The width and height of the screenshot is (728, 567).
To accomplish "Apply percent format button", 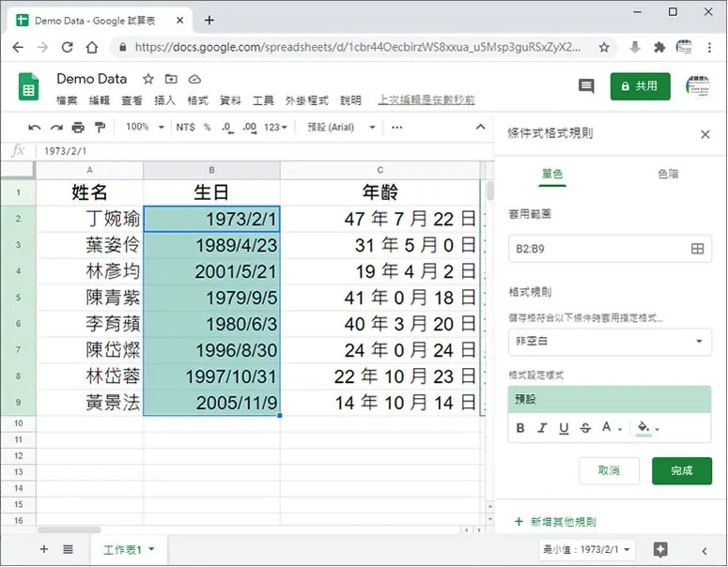I will click(207, 127).
